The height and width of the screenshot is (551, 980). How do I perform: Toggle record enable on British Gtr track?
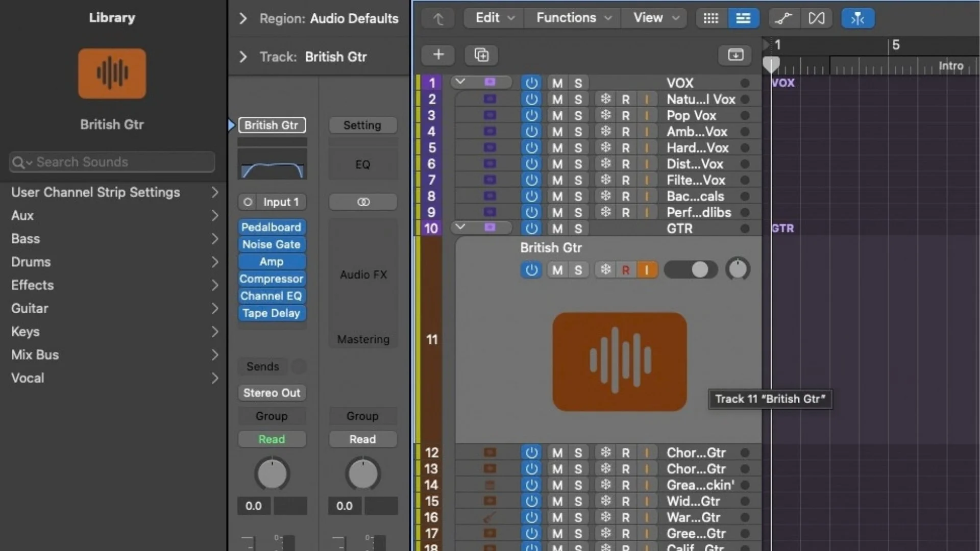pos(626,269)
